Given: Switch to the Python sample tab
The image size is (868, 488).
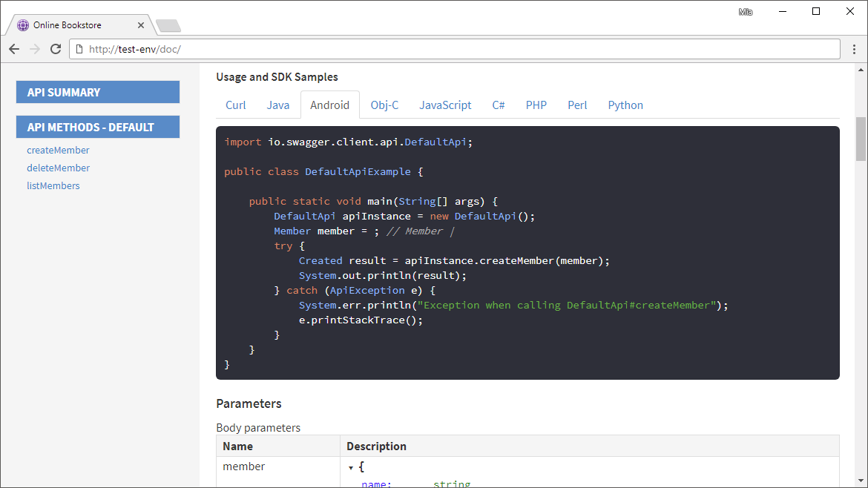Looking at the screenshot, I should tap(625, 105).
